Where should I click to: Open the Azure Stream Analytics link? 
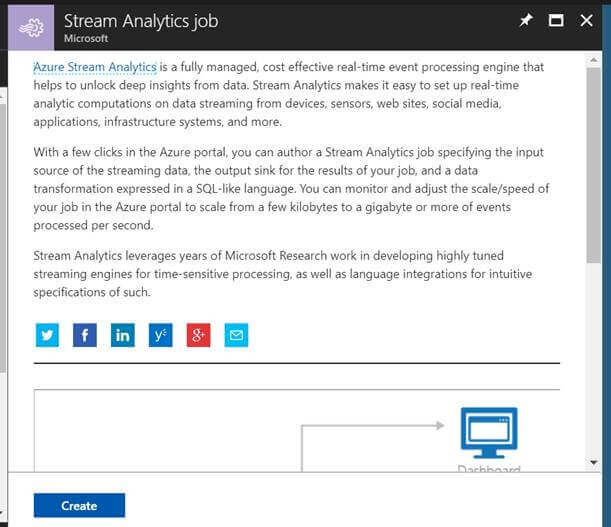95,67
